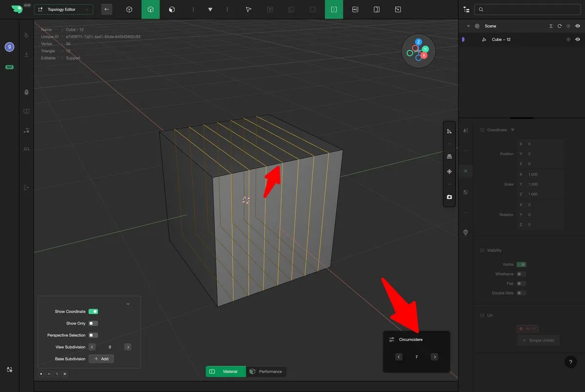
Task: Pick the arrow selection cursor tool
Action: (x=249, y=9)
